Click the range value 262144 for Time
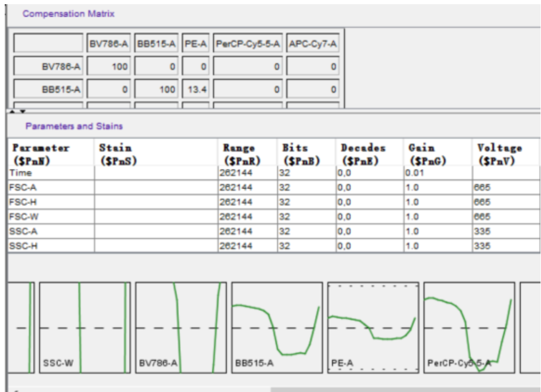Viewport: 541px width, 392px height. 247,172
